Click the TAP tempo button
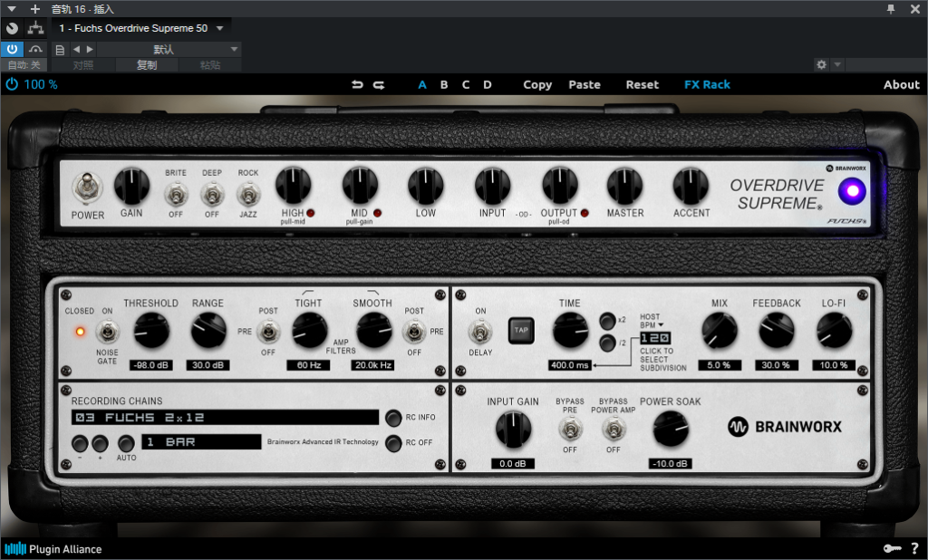Viewport: 928px width, 560px height. [521, 331]
